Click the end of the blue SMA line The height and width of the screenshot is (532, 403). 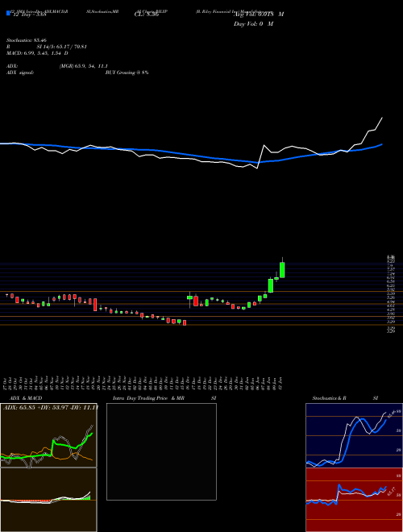click(381, 144)
